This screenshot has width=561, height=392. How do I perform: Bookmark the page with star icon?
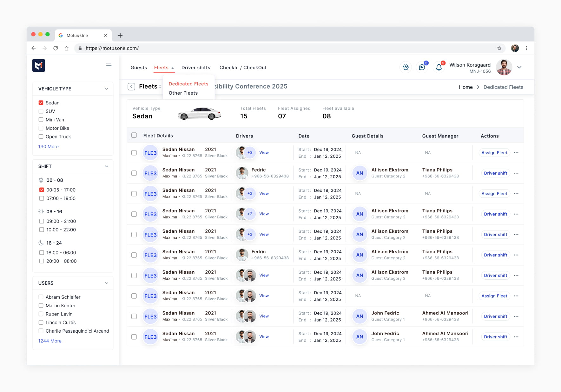499,48
